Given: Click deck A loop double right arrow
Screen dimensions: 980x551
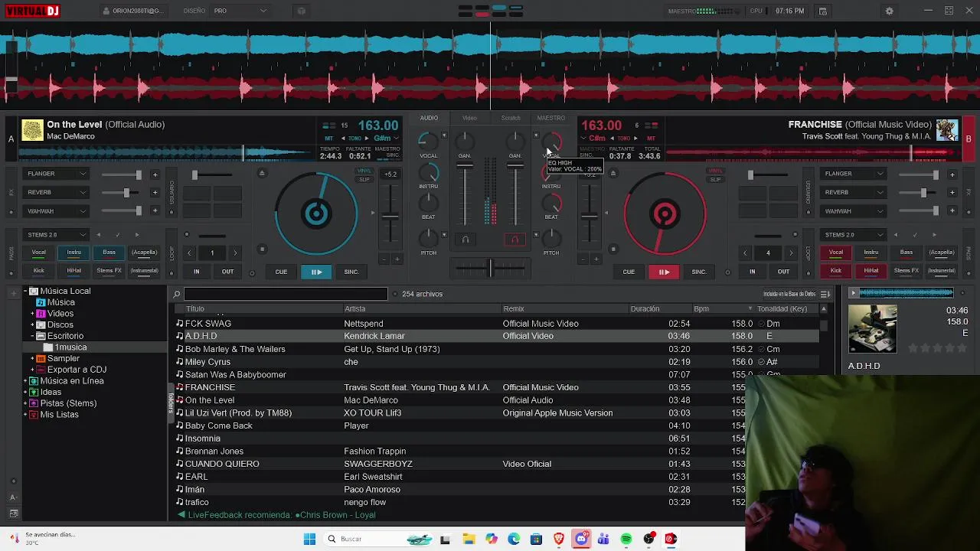Looking at the screenshot, I should point(235,253).
